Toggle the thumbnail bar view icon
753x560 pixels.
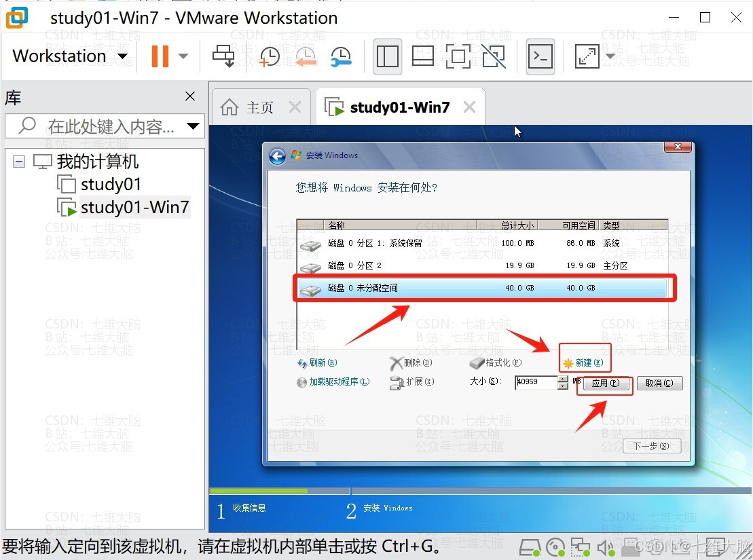tap(423, 56)
